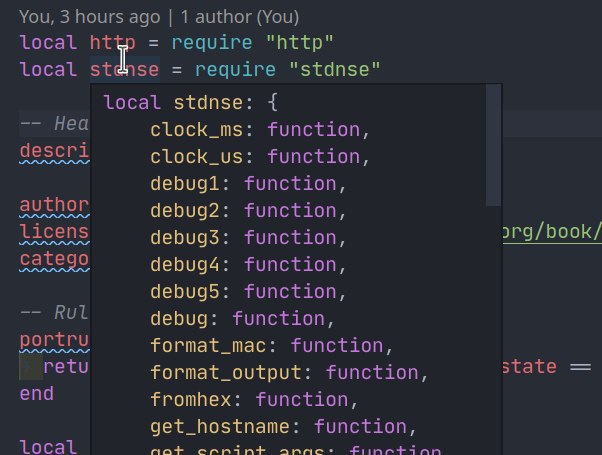Click the stdnse variable on second line

point(124,69)
